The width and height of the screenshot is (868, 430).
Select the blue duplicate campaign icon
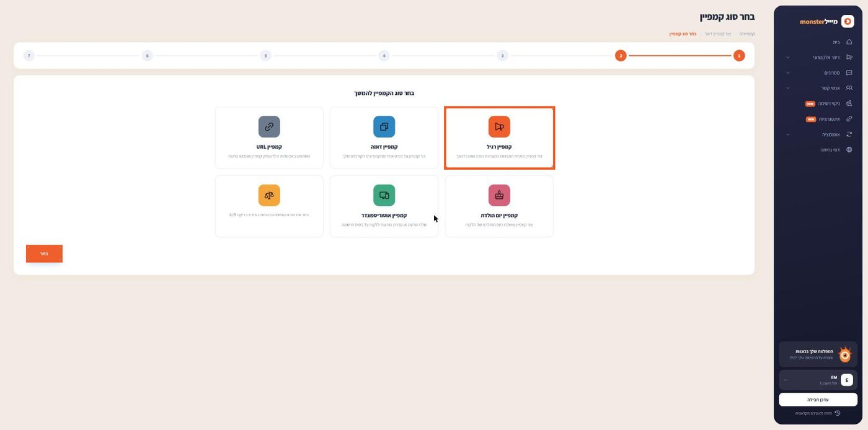coord(384,126)
